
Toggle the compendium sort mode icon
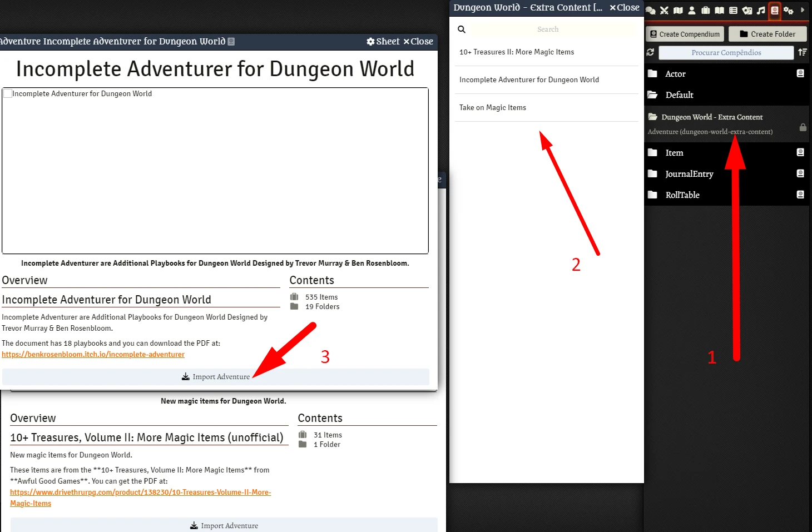click(802, 52)
